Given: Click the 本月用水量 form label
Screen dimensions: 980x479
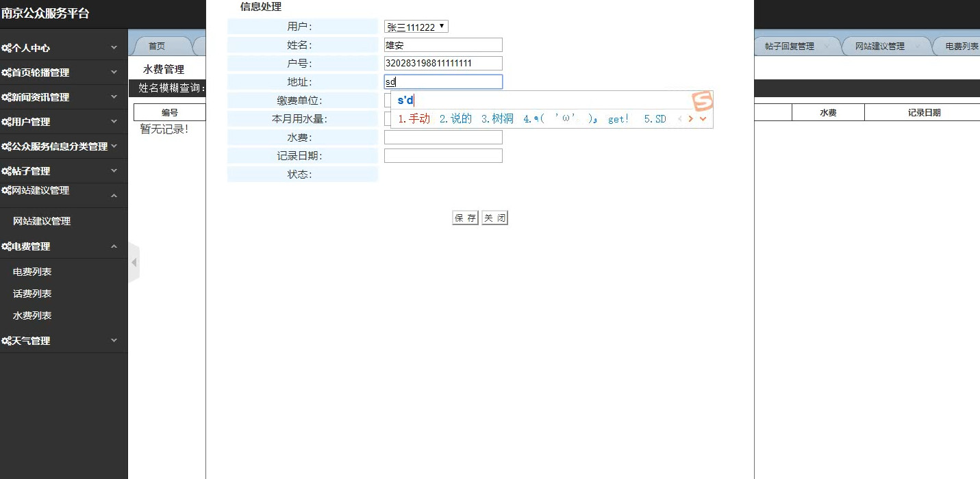Looking at the screenshot, I should pyautogui.click(x=300, y=119).
